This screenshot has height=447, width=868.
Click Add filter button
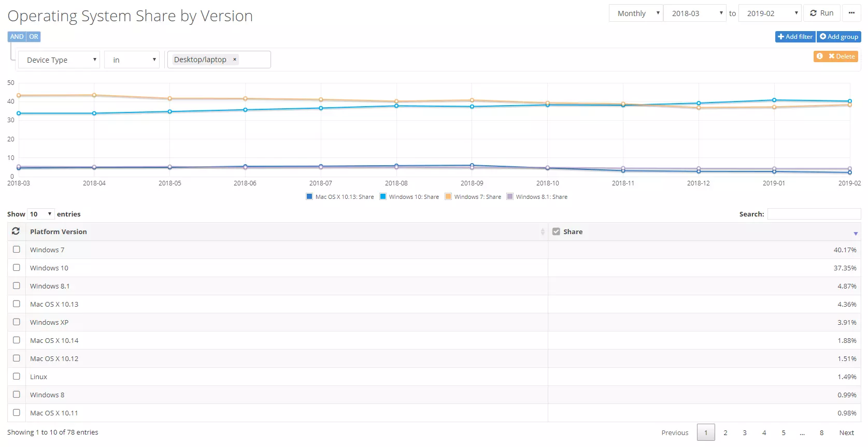[795, 37]
